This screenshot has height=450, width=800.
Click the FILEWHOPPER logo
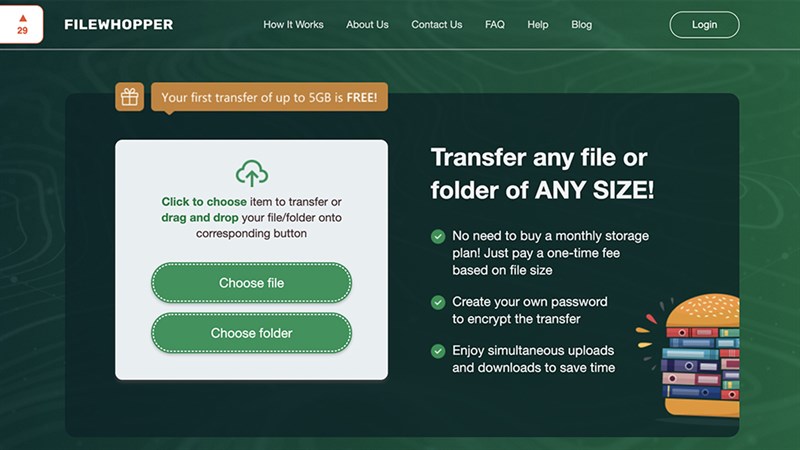pos(118,24)
